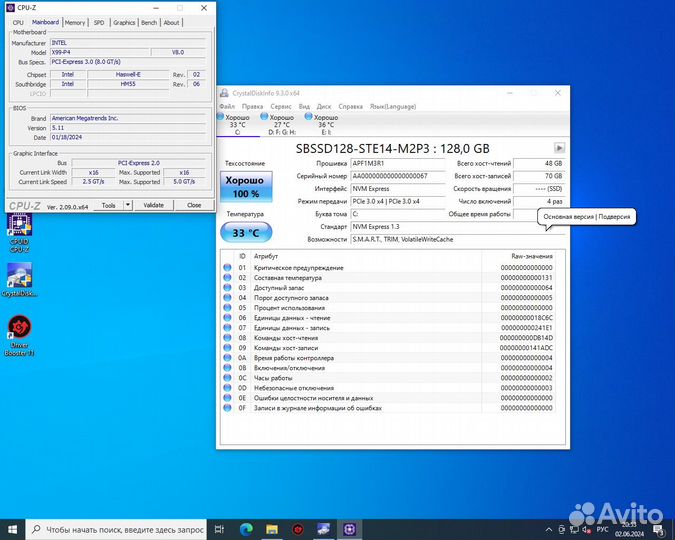Select the status circle for attribute 01
The height and width of the screenshot is (540, 675).
tap(227, 267)
